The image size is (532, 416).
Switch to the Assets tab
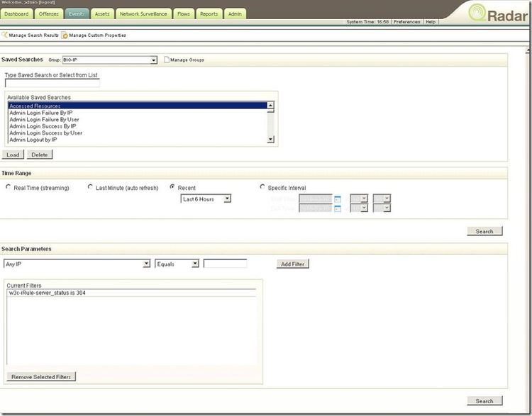tap(102, 14)
